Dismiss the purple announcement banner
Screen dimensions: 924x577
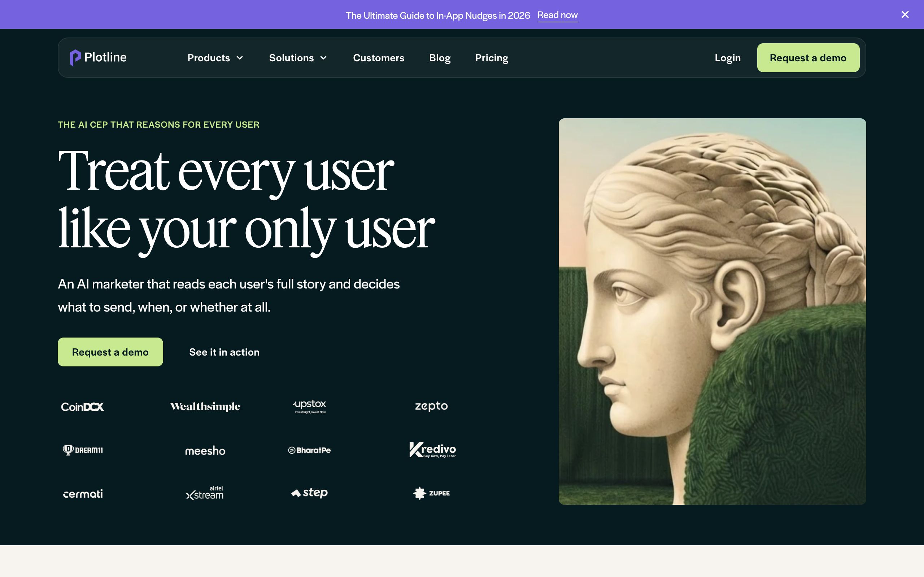(905, 14)
